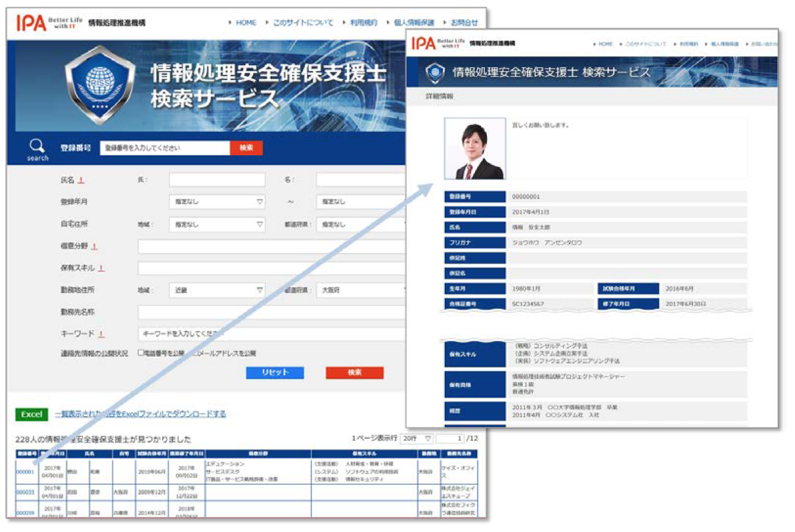
Task: Click the 2017年4月1日 registration date value
Action: pyautogui.click(x=530, y=212)
